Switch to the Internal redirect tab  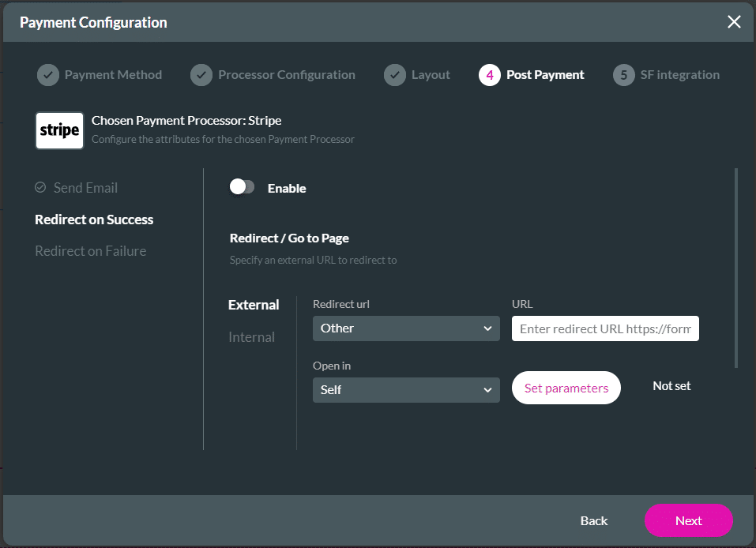251,336
